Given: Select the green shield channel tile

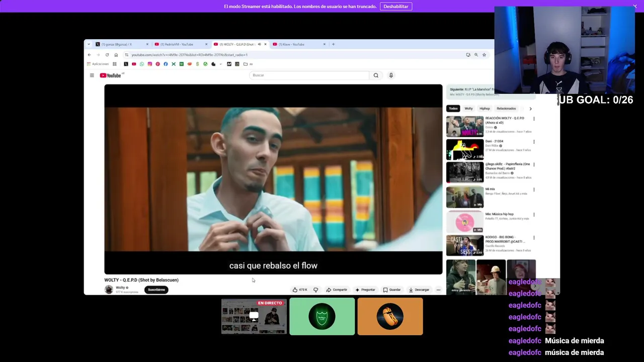Looking at the screenshot, I should point(322,316).
